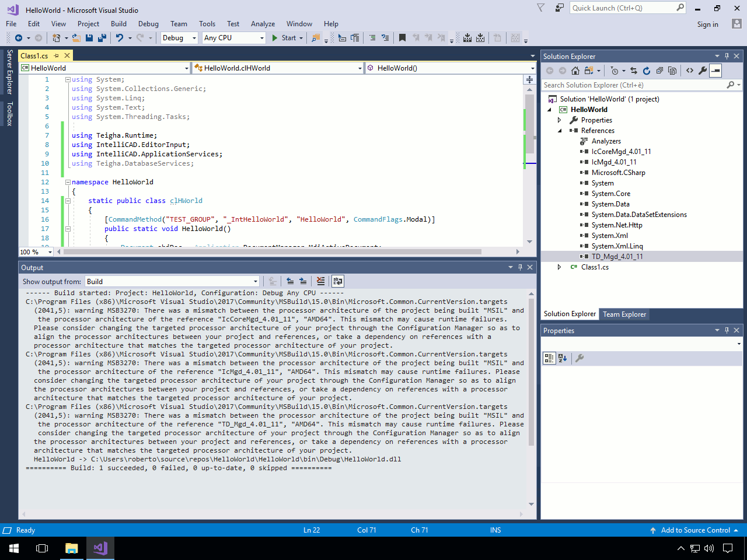Open the Tools menu

(x=207, y=24)
